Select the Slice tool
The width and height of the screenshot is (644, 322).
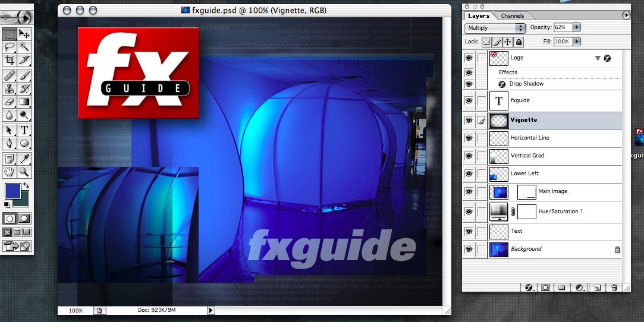tap(24, 60)
